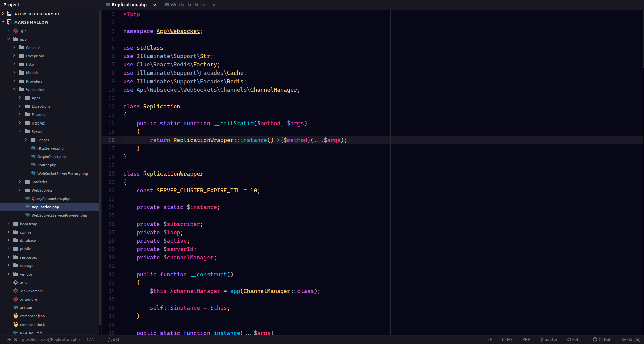Open the Git (36) changes panel

coord(631,340)
